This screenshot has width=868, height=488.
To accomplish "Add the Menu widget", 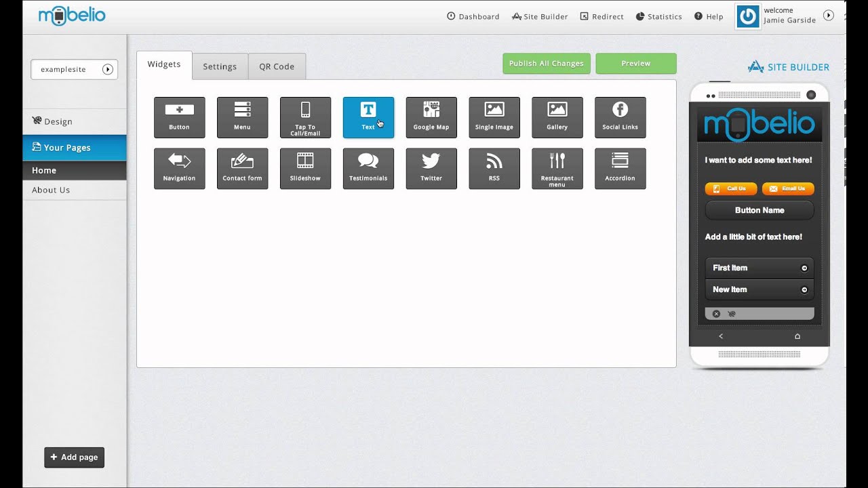I will click(242, 117).
